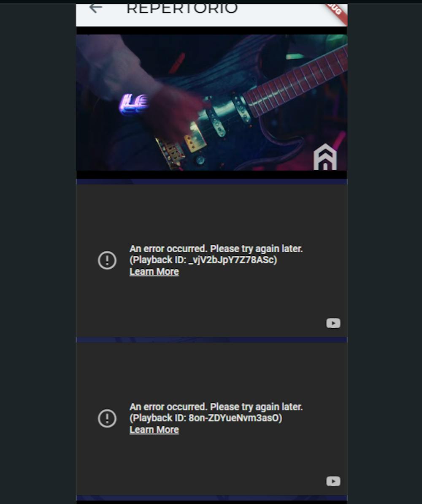422x504 pixels.
Task: Go back using the arrow beside REPERTORIO
Action: (96, 8)
